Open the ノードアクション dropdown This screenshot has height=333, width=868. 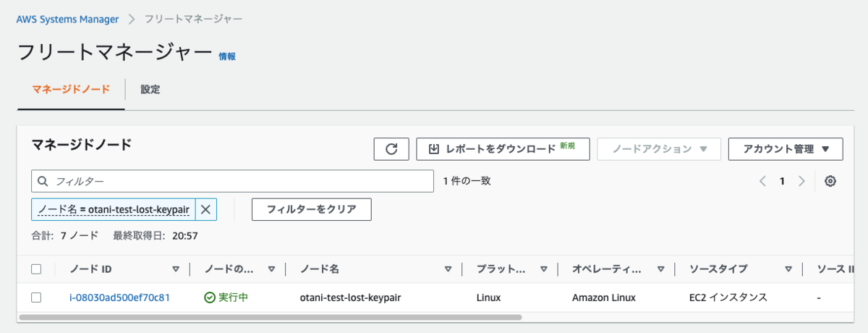(x=658, y=148)
